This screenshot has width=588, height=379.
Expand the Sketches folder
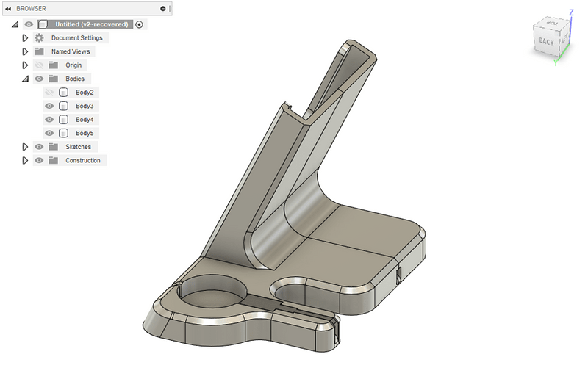point(25,147)
